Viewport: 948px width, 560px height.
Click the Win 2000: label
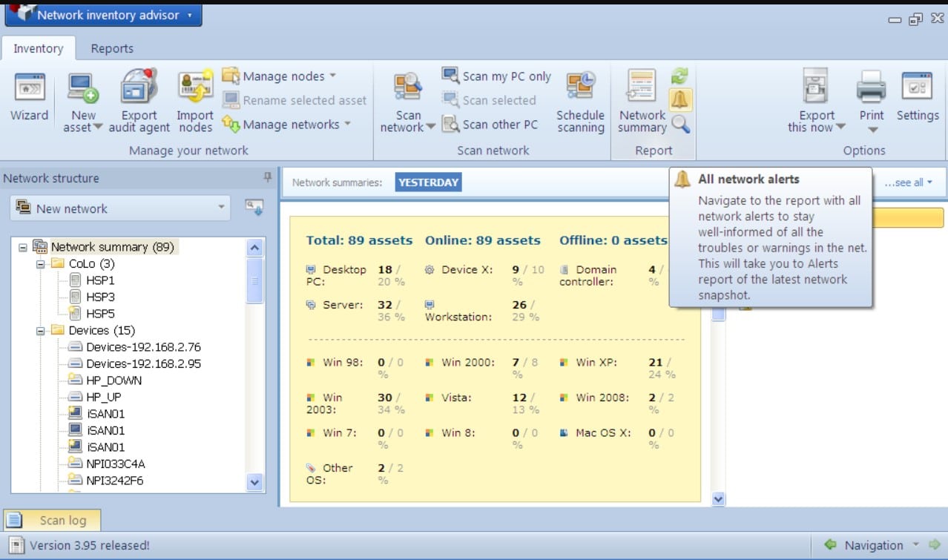[x=467, y=363]
